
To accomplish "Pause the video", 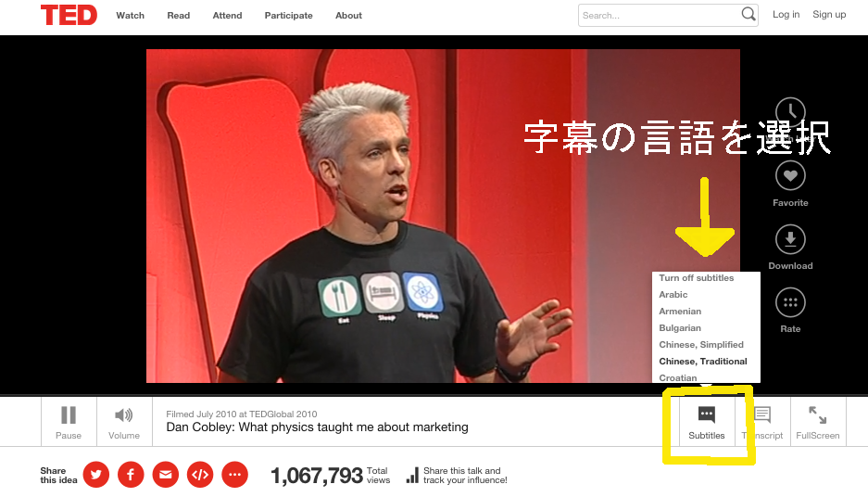I will (69, 422).
